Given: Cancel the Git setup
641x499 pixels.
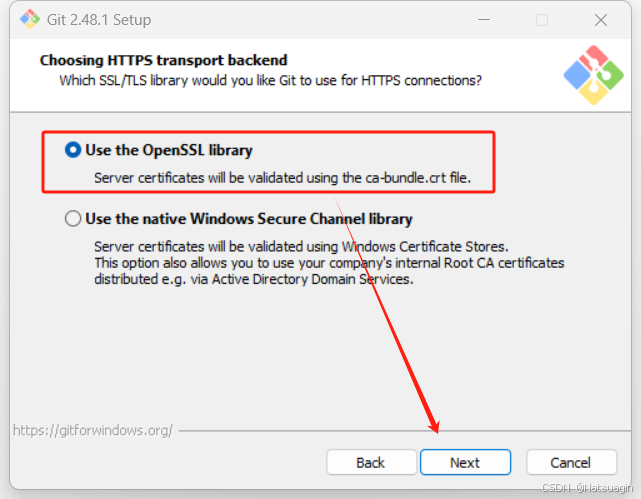Looking at the screenshot, I should tap(571, 462).
